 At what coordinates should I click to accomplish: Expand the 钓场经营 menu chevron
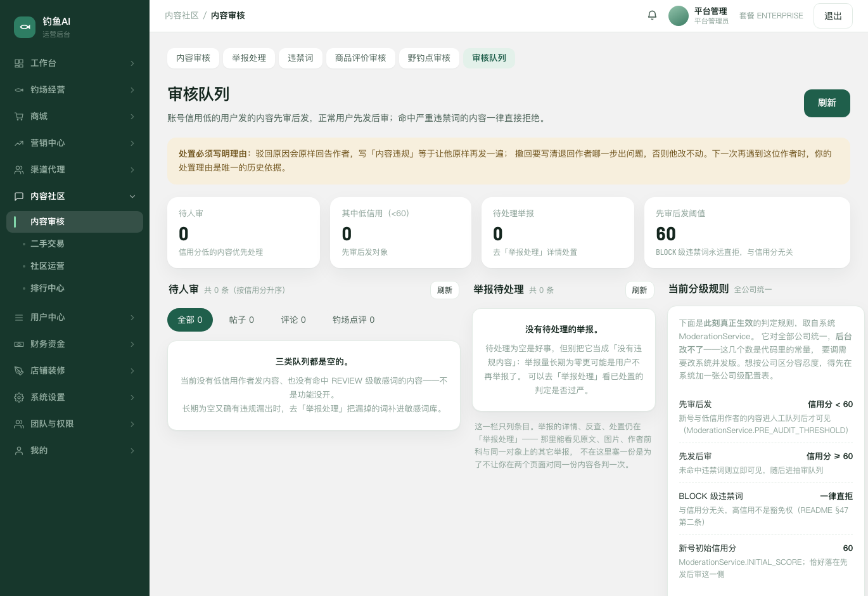[132, 90]
